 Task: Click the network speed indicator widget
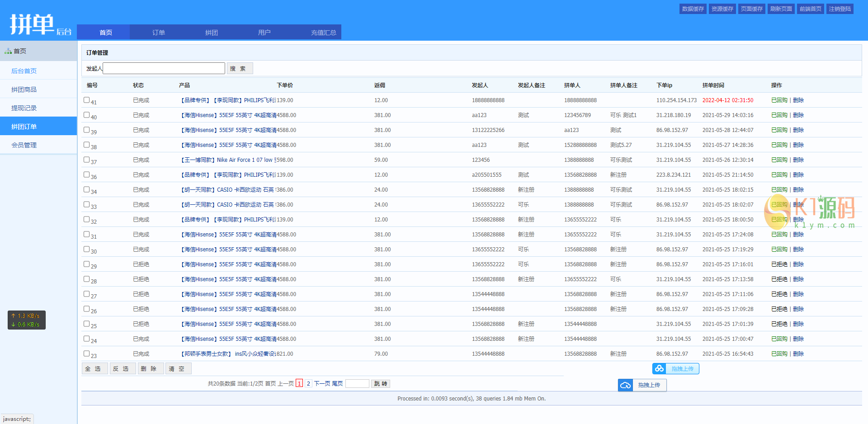click(x=27, y=320)
